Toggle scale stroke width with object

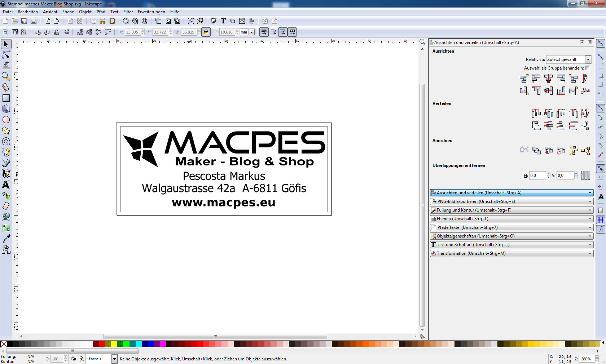click(x=264, y=32)
